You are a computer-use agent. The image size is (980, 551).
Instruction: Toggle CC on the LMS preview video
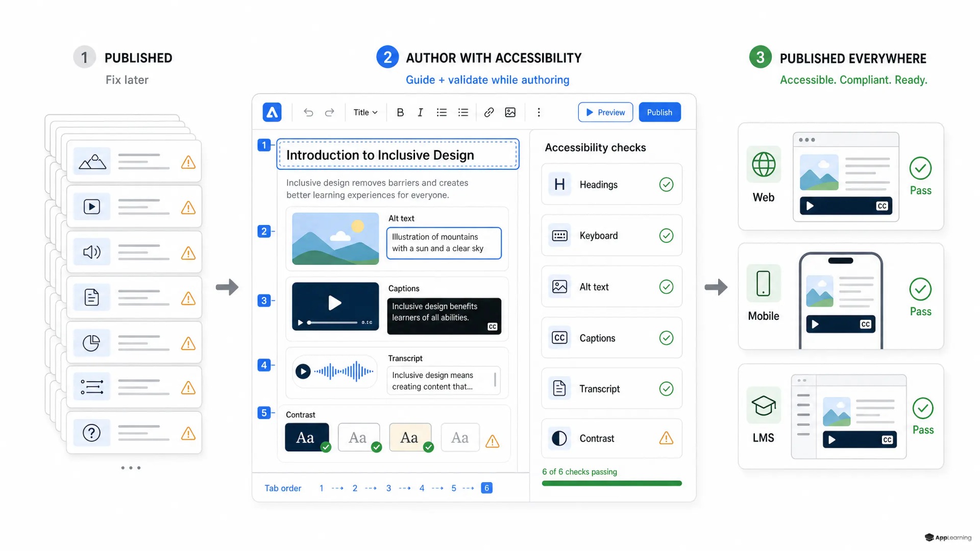pos(888,440)
